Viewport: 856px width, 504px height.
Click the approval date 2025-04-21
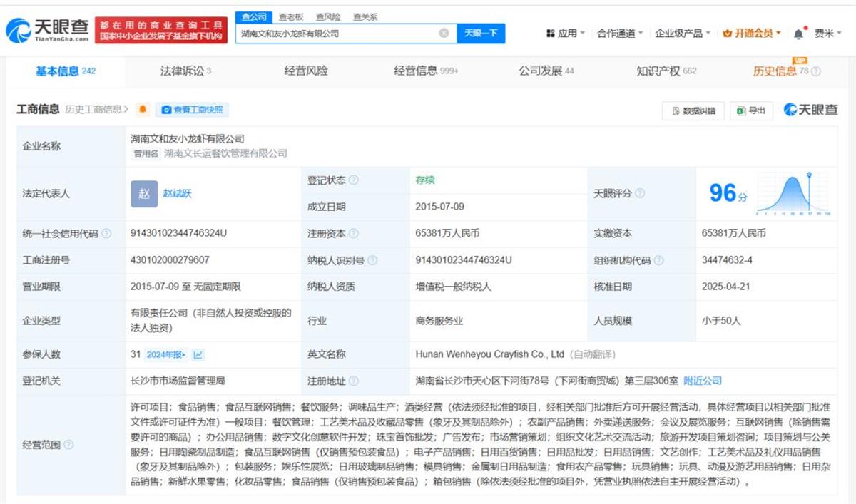[x=726, y=287]
